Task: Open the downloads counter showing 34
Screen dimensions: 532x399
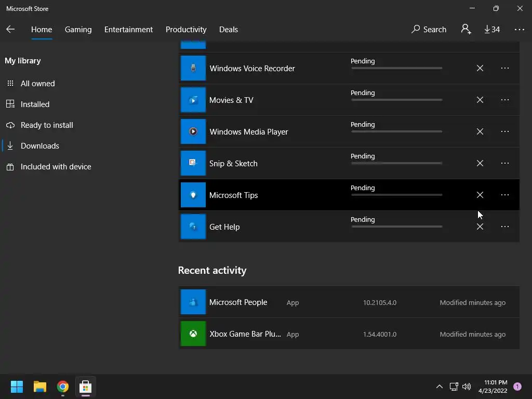Action: coord(492,30)
